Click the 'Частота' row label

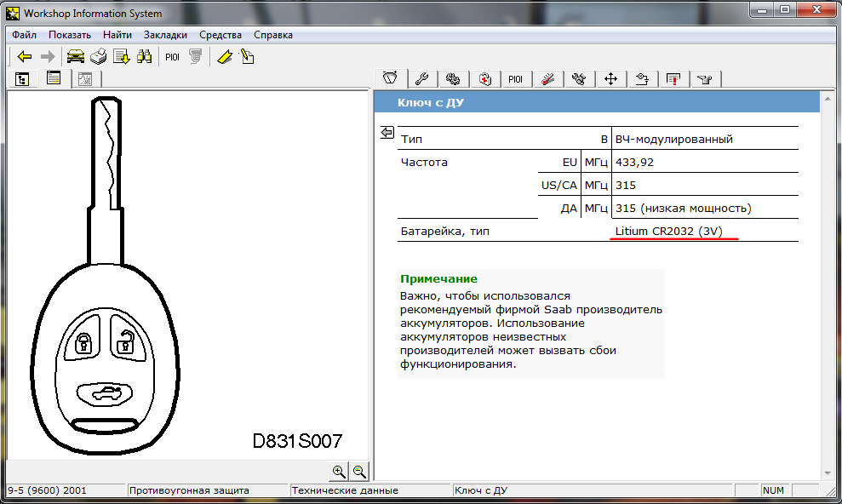click(424, 162)
